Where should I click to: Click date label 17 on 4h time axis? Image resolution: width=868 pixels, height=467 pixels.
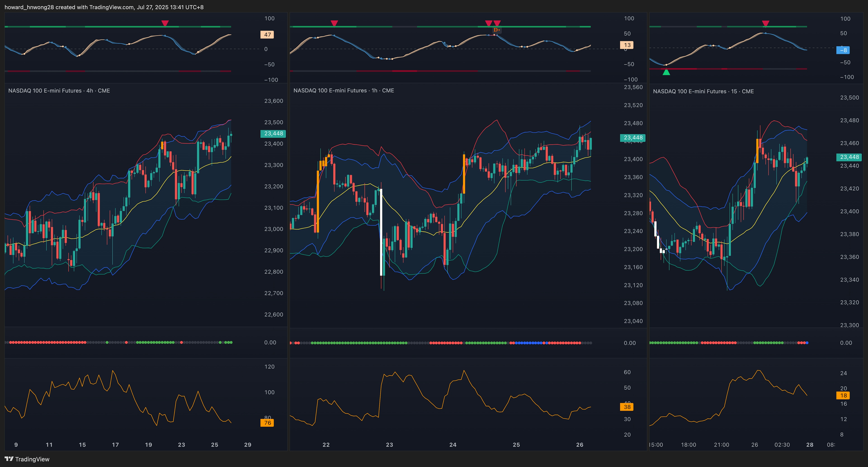point(115,445)
